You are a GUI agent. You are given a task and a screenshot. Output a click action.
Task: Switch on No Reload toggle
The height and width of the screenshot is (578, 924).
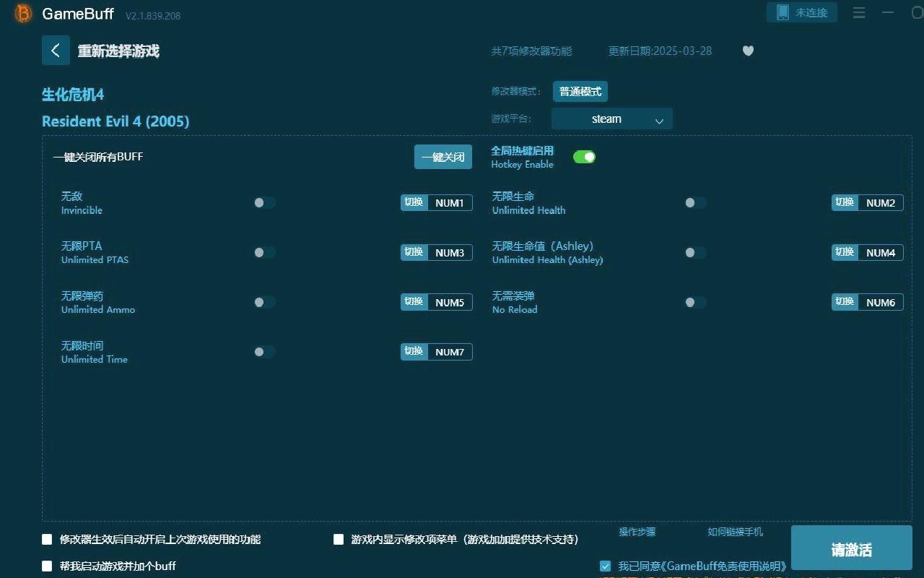pos(695,302)
